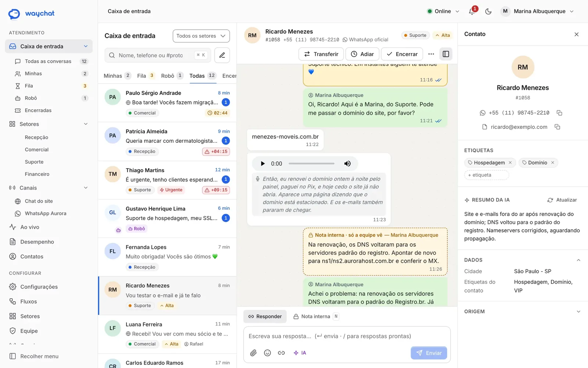Click the Alta priority badge in chat header
This screenshot has width=588, height=368.
point(443,35)
